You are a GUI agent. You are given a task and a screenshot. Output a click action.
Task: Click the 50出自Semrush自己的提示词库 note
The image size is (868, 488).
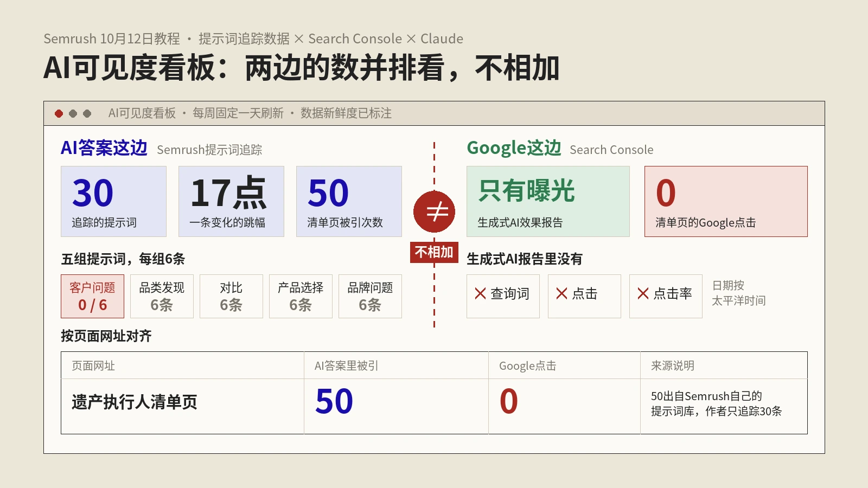pos(716,403)
